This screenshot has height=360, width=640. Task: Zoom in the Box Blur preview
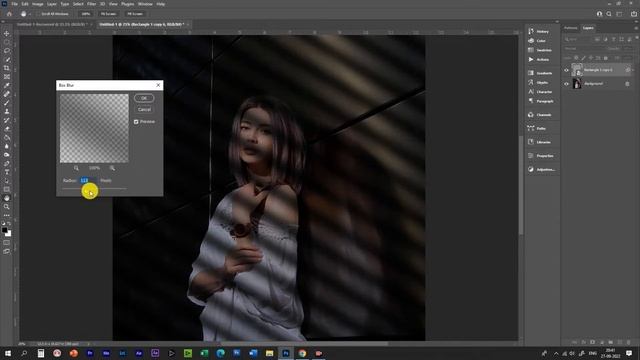coord(112,168)
